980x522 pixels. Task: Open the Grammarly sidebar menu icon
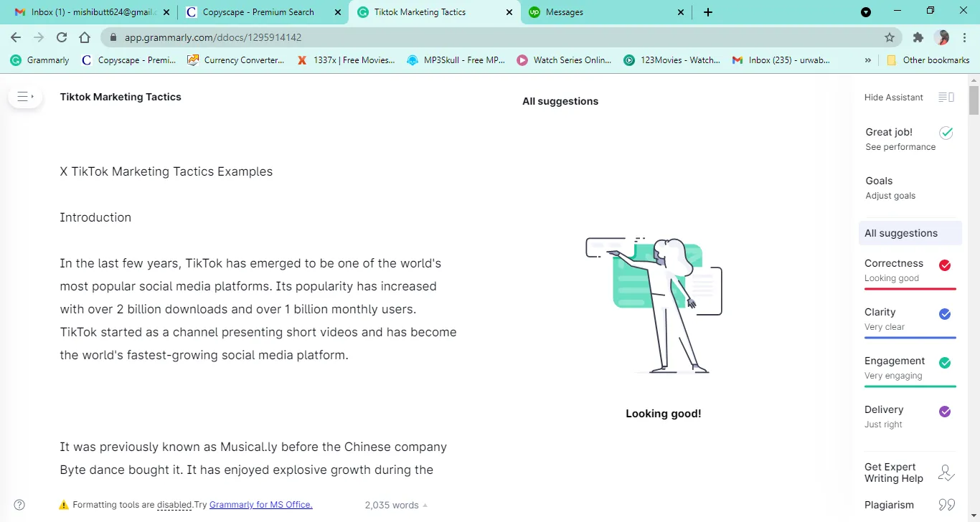click(x=25, y=97)
